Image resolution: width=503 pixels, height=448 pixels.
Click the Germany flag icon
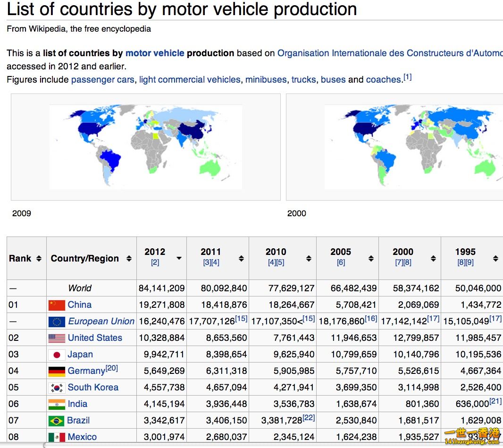57,371
